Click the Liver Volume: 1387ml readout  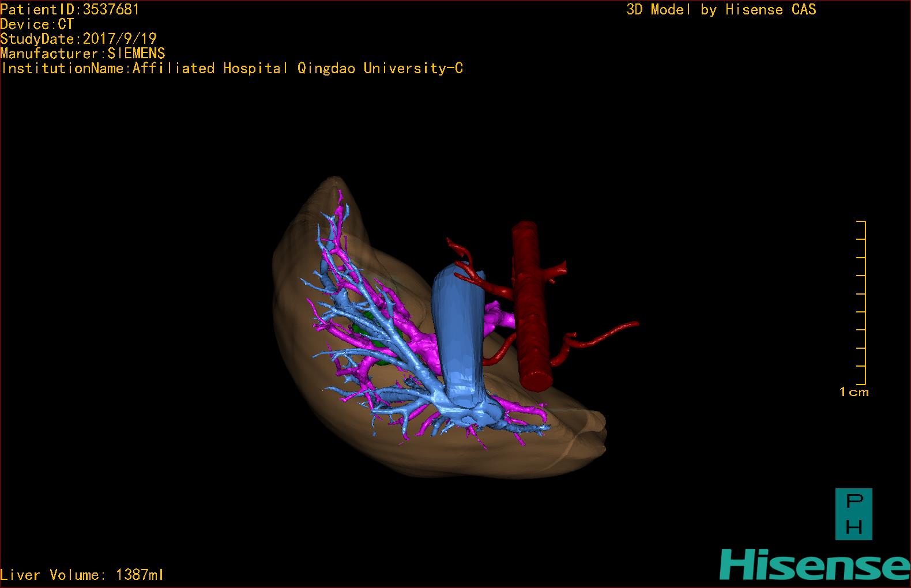pyautogui.click(x=82, y=575)
